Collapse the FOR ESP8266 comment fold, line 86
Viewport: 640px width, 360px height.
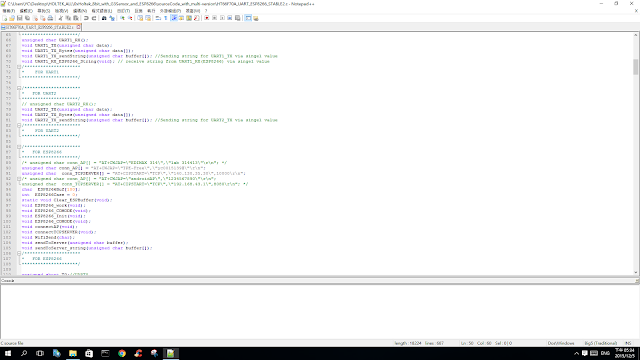[x=19, y=147]
